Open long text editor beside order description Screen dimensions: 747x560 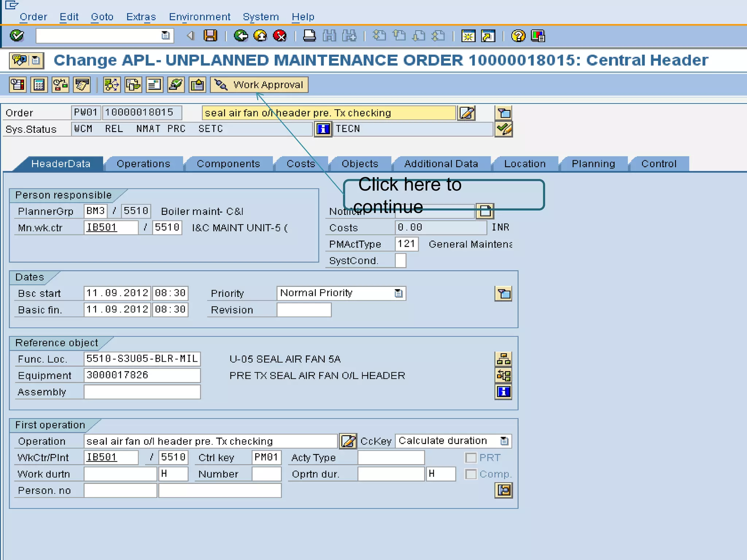[x=467, y=113]
